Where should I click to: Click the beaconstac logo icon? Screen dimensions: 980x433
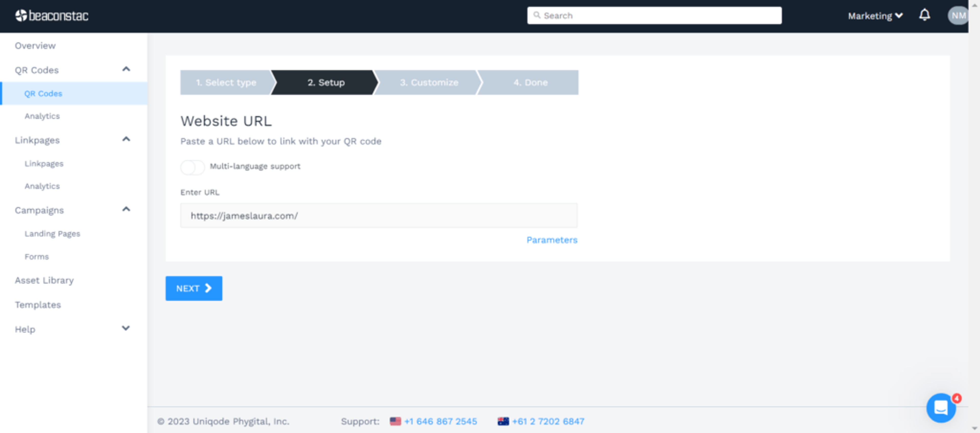[x=21, y=16]
